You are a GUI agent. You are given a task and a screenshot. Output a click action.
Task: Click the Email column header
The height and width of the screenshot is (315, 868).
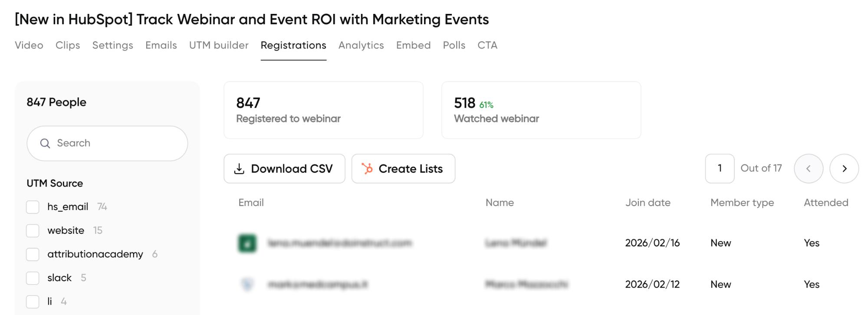pyautogui.click(x=251, y=203)
